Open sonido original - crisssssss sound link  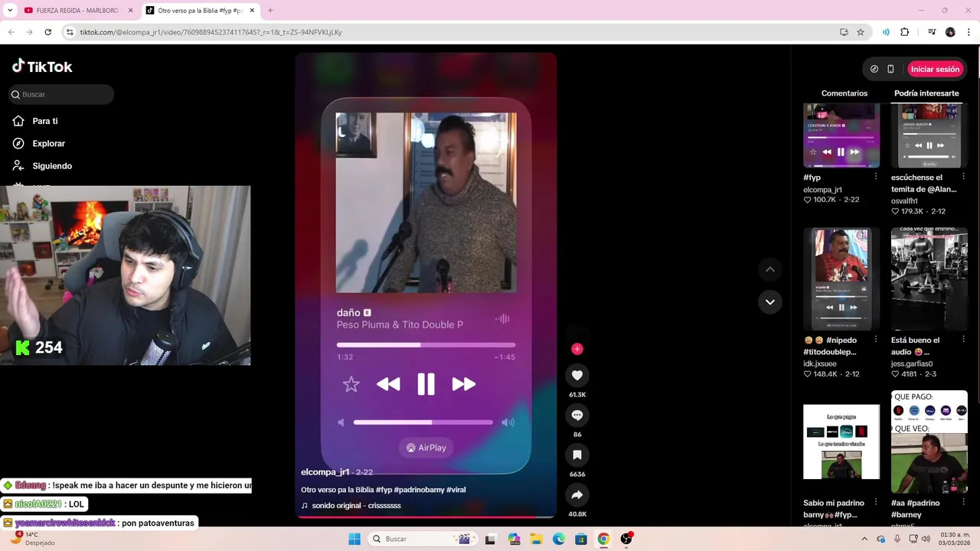[x=356, y=506]
